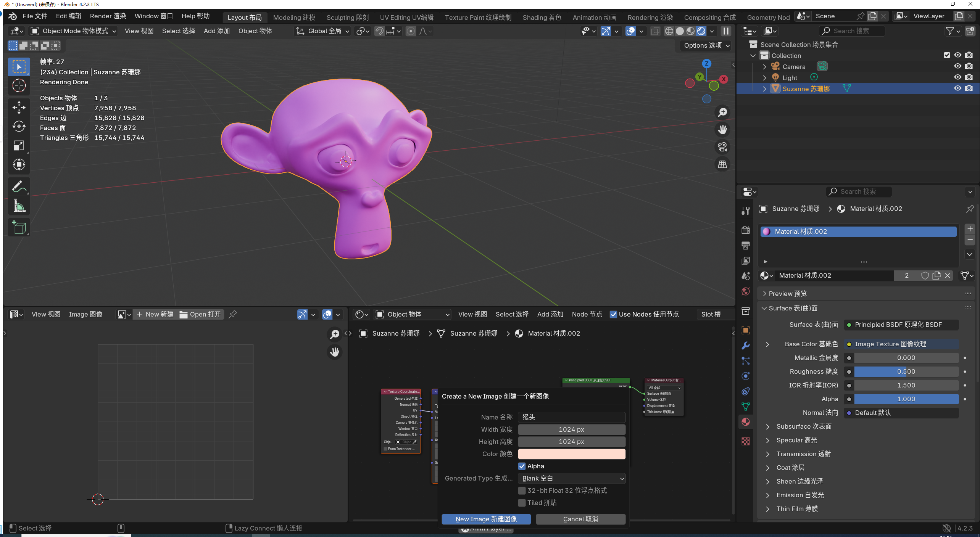Open Generated Type Blank 空白 dropdown

572,478
